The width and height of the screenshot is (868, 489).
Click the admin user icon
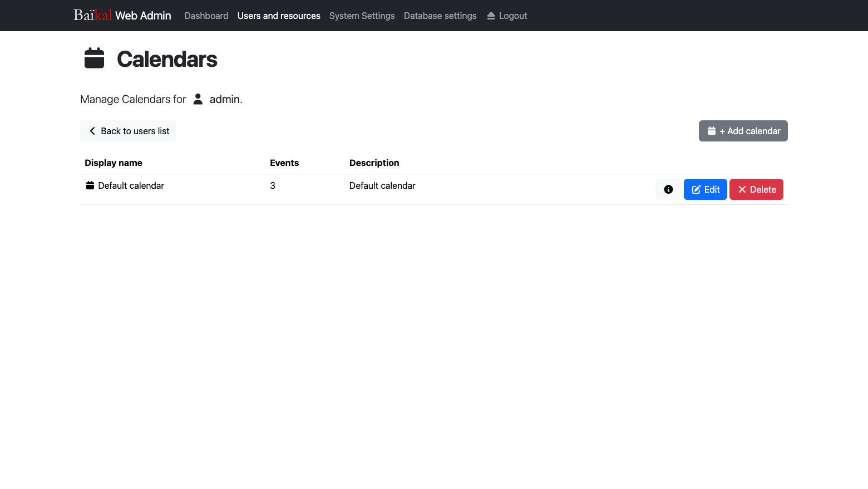pos(198,99)
